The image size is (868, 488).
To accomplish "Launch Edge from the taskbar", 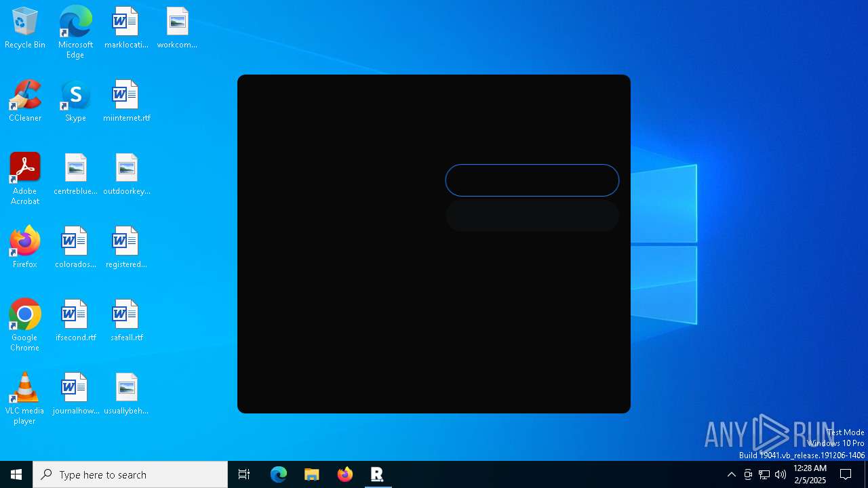I will pos(279,474).
